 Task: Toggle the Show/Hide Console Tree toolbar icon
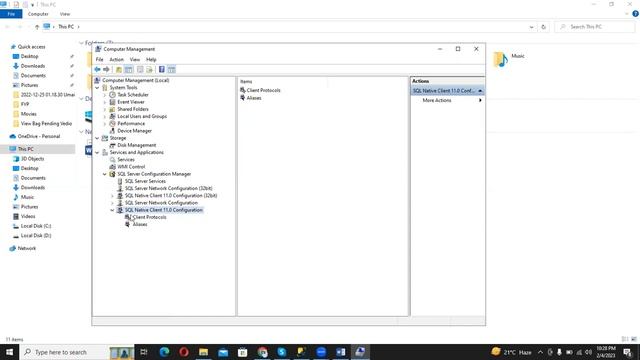tap(128, 69)
